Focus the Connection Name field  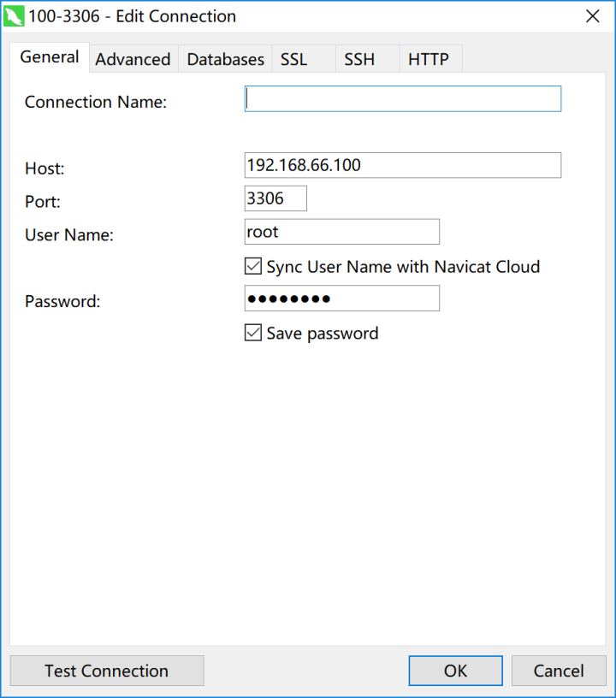click(403, 99)
